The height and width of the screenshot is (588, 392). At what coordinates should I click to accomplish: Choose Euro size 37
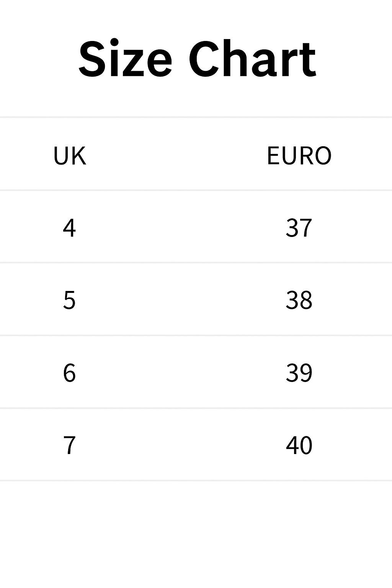pos(299,228)
